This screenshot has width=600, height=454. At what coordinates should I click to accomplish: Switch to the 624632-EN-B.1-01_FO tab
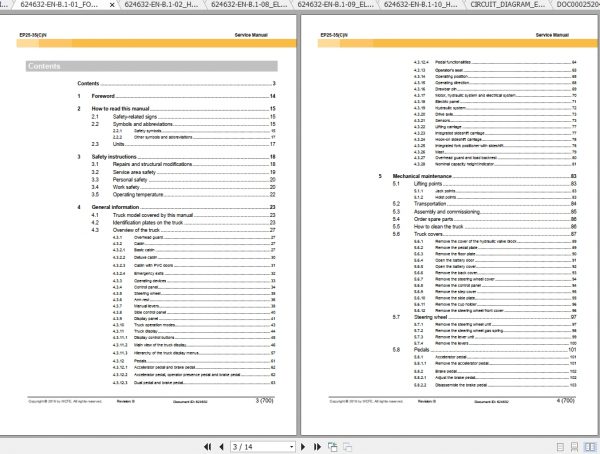(59, 5)
